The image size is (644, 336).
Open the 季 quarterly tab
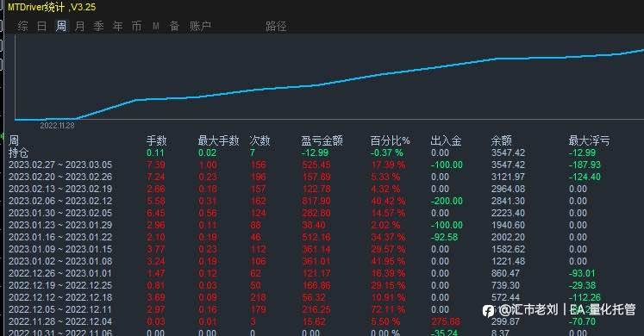point(98,26)
